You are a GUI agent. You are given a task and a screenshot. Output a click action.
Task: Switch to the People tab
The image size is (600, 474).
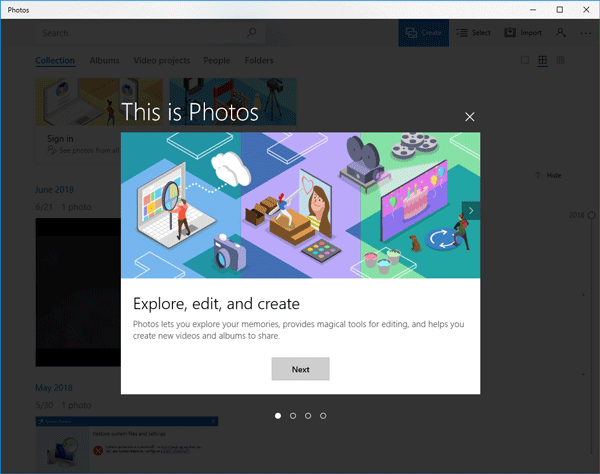(x=217, y=60)
